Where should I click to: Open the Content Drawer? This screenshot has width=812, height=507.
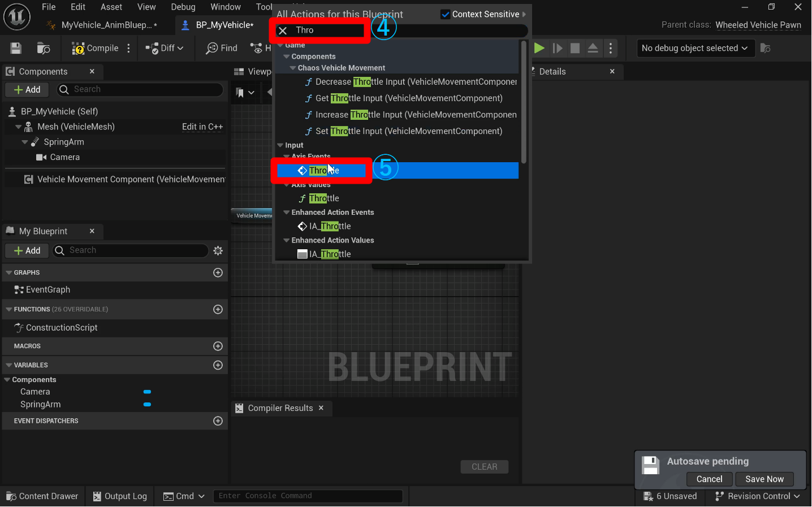[x=42, y=496]
